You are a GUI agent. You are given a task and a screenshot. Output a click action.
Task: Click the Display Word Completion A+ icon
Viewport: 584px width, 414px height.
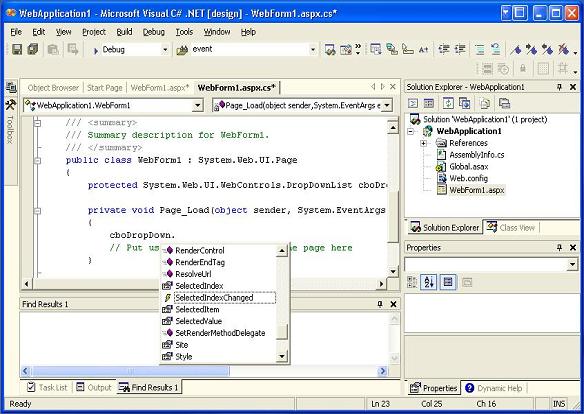tap(423, 49)
